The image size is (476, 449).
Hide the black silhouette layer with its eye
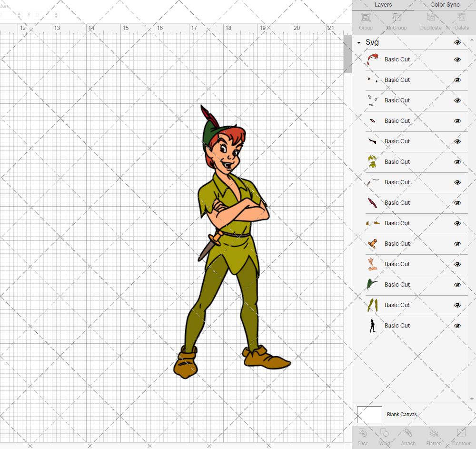[457, 325]
